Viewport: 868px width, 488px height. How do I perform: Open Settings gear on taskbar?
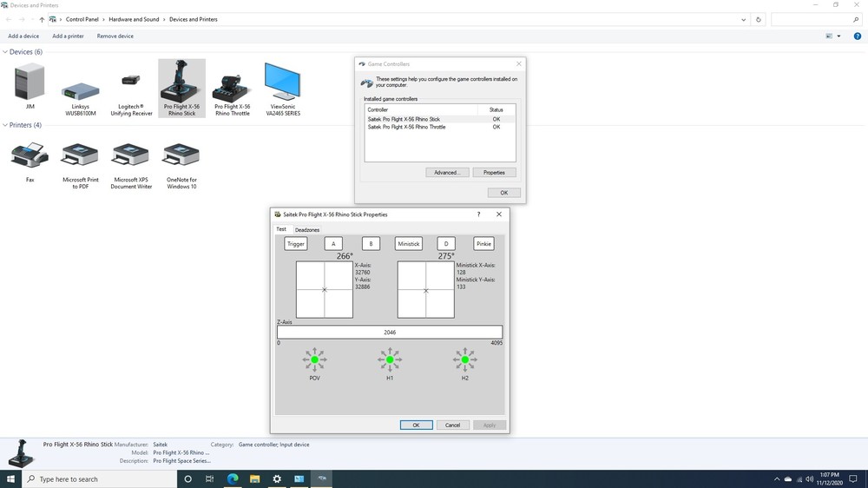click(x=277, y=479)
